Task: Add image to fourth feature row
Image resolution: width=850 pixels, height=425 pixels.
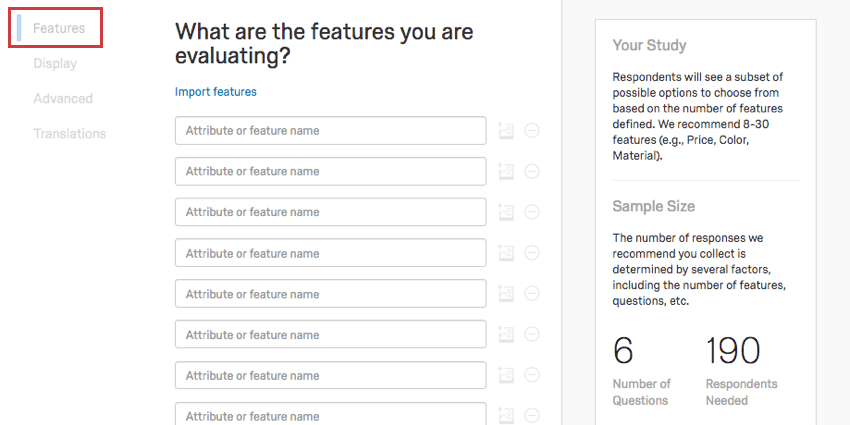Action: pos(506,253)
